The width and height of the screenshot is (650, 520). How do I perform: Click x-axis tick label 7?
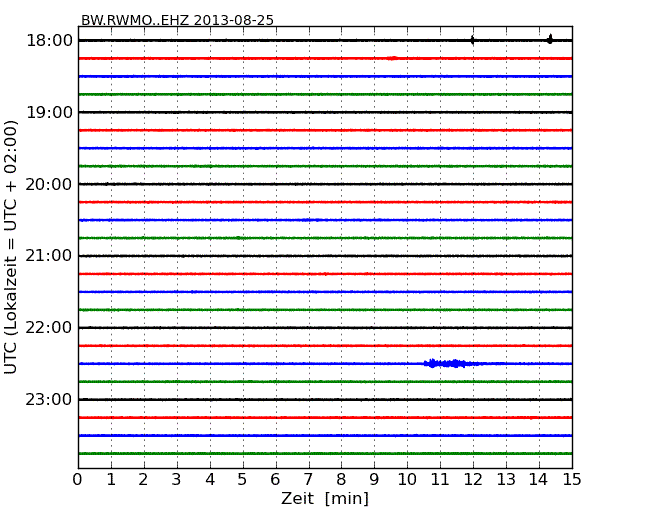pyautogui.click(x=308, y=480)
